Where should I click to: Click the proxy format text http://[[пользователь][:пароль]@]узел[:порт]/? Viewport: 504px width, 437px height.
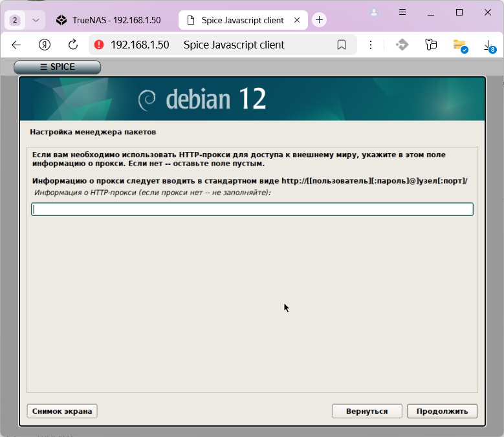coord(374,181)
